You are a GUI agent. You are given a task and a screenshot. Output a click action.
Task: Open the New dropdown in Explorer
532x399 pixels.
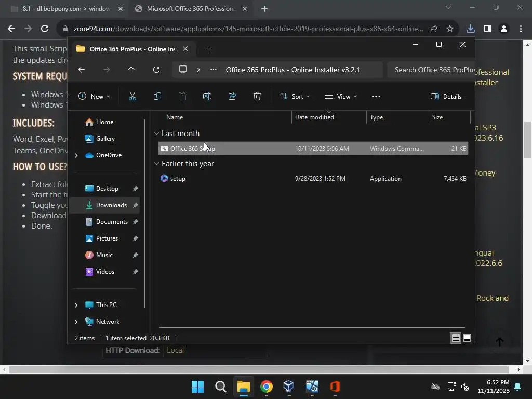95,96
